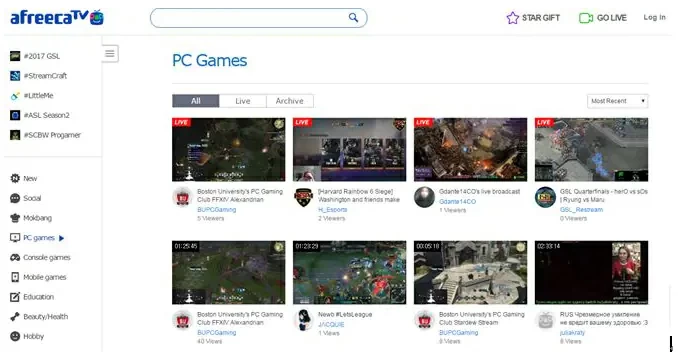Open the Most Recent sort dropdown

point(617,101)
